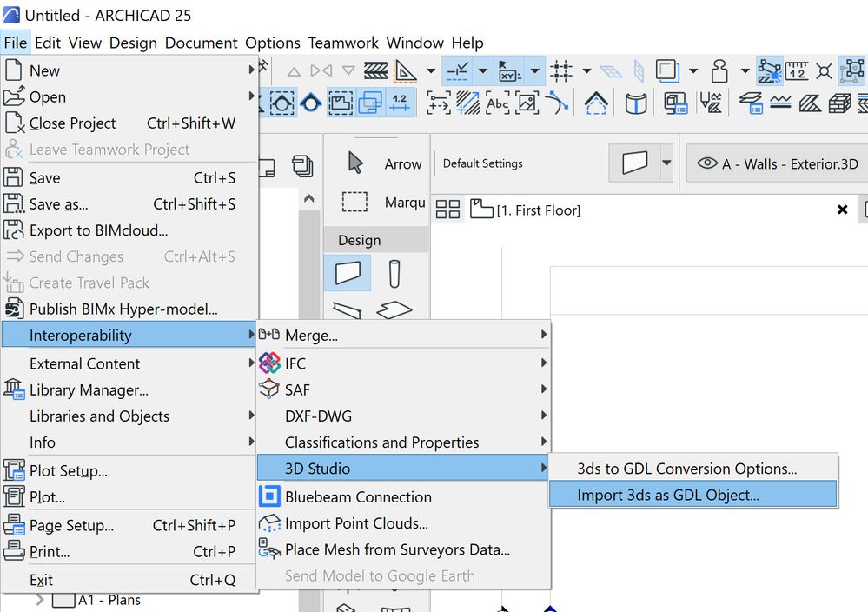
Task: Choose Save as… from File menu
Action: pyautogui.click(x=129, y=203)
